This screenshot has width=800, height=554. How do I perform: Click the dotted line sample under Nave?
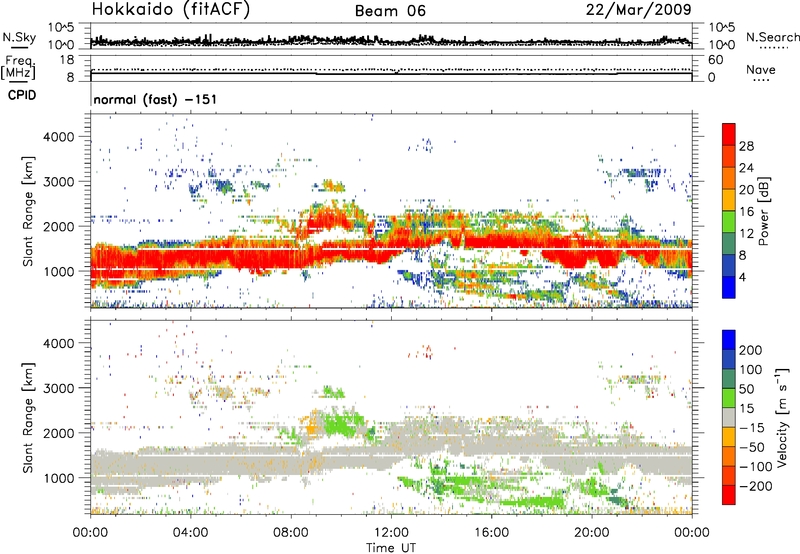761,80
